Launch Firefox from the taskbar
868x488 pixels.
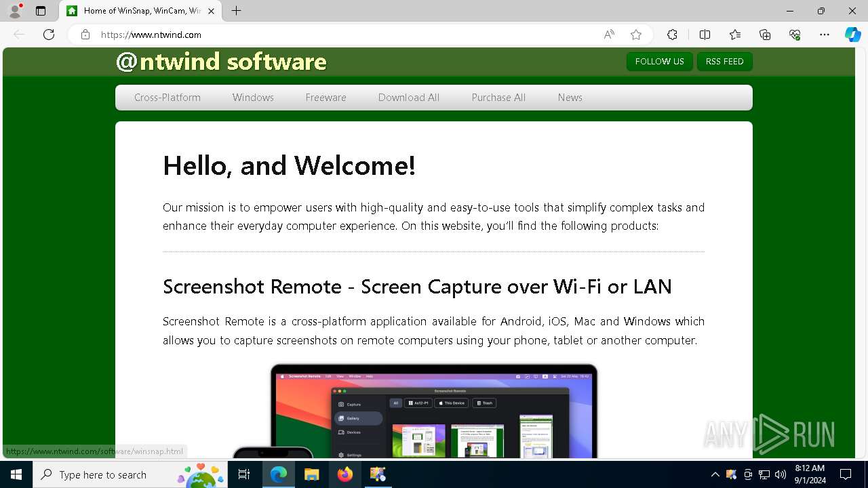click(x=344, y=474)
